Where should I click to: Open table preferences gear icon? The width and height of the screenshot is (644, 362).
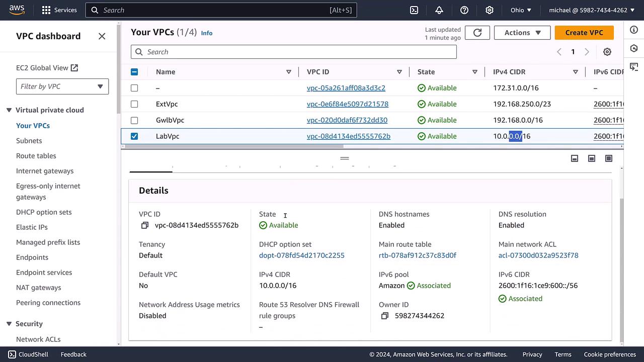click(607, 52)
